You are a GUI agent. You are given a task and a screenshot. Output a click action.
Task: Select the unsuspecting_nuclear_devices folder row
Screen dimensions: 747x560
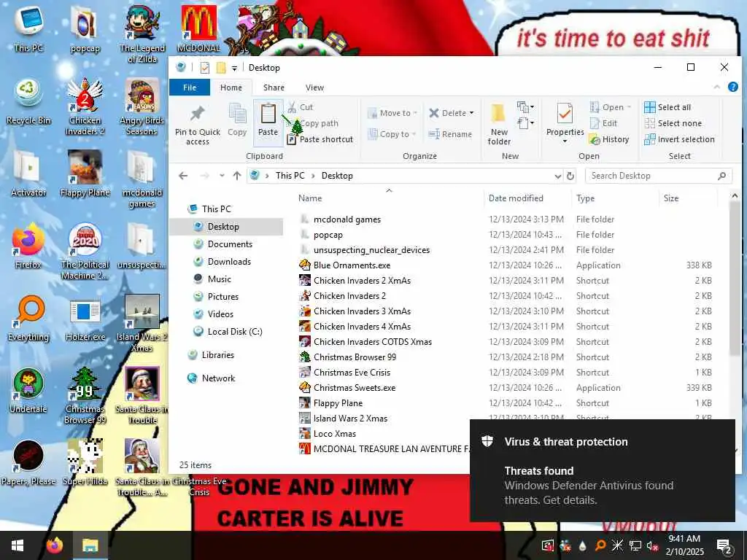pyautogui.click(x=506, y=250)
